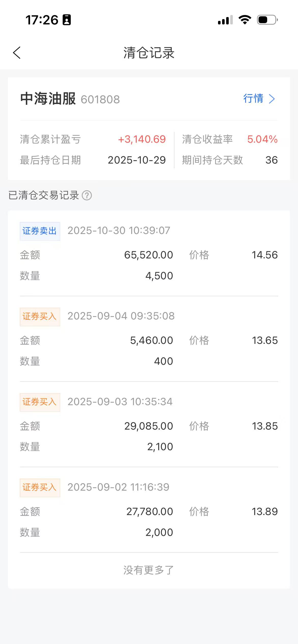Select the 证券买入 tag dated 2025-09-04
The height and width of the screenshot is (644, 298).
(x=40, y=317)
